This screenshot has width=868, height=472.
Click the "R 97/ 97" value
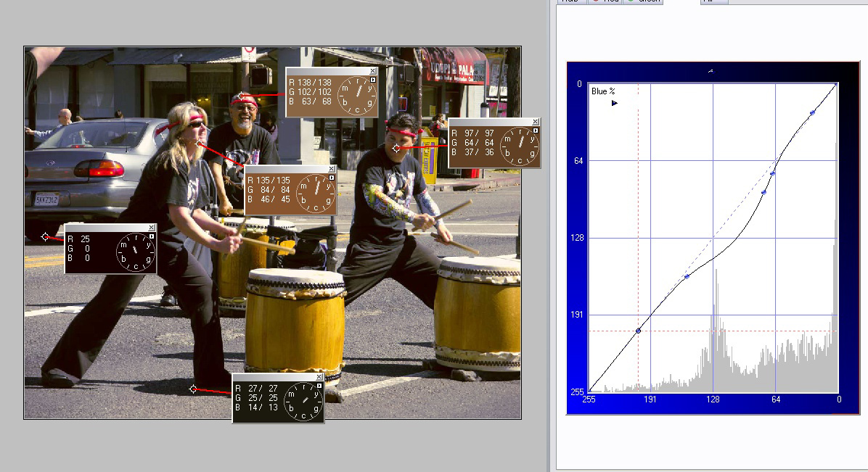coord(472,133)
